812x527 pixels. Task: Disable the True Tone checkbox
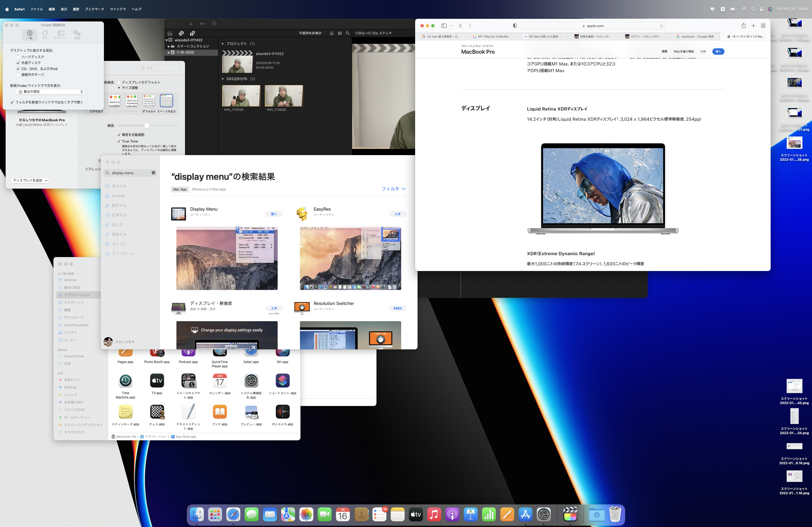tap(119, 141)
